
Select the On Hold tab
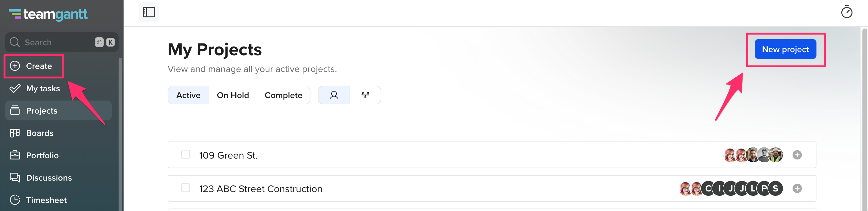[233, 95]
